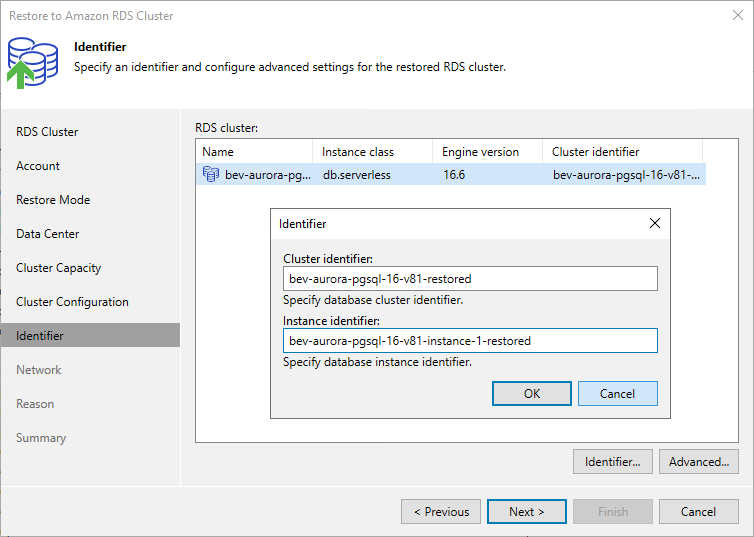754x537 pixels.
Task: Click the 'Cluster identifier:' label in dialog
Action: (x=328, y=259)
